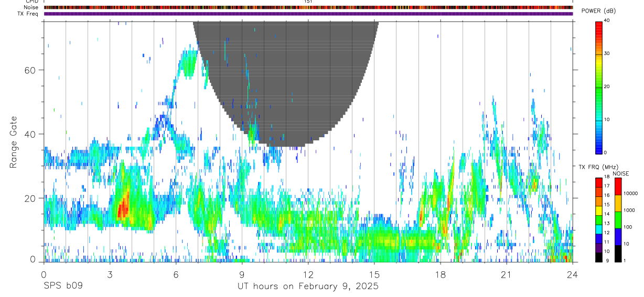Click the 24 hour tick on UT axis
The height and width of the screenshot is (297, 644).
(x=573, y=274)
